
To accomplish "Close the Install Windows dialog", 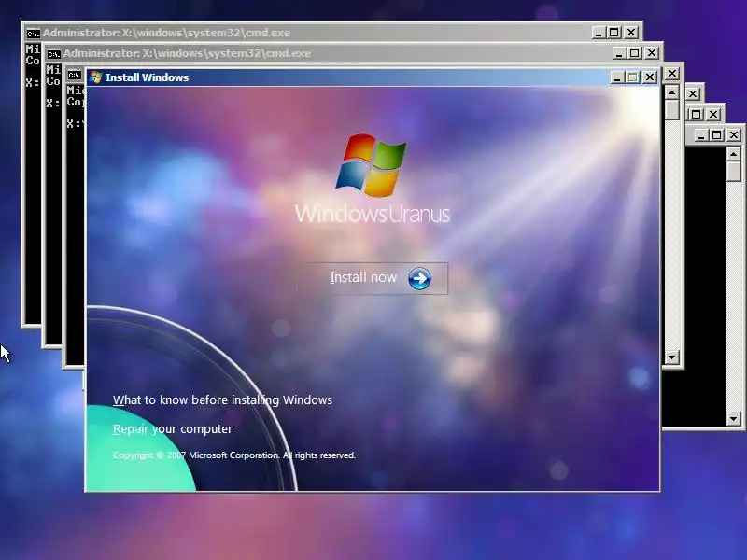I will point(650,77).
